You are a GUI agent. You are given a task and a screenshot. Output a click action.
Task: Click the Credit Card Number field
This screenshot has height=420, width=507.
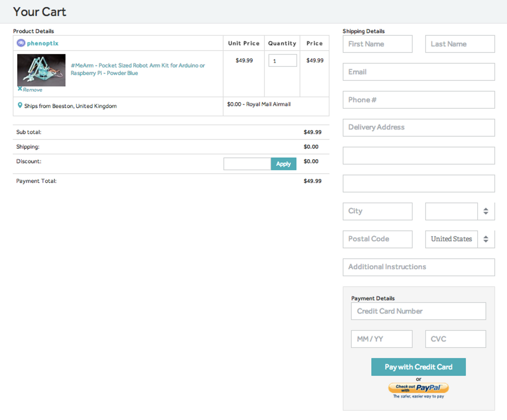pos(418,311)
